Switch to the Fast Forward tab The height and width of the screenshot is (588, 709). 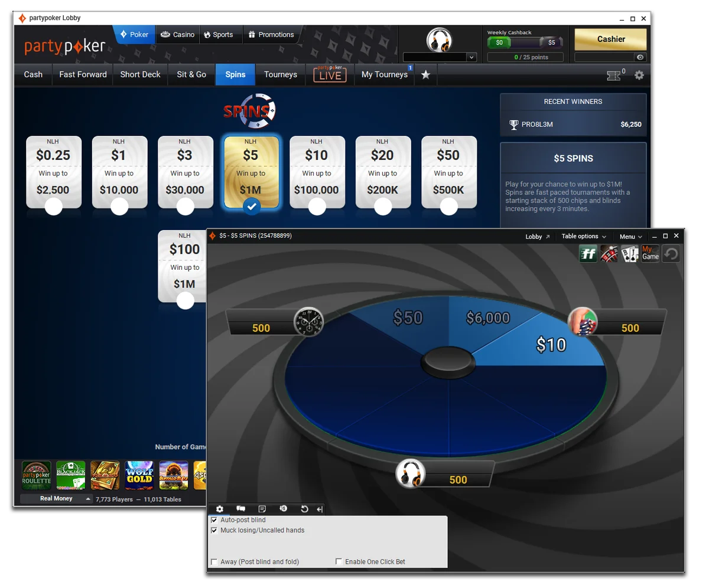click(83, 75)
